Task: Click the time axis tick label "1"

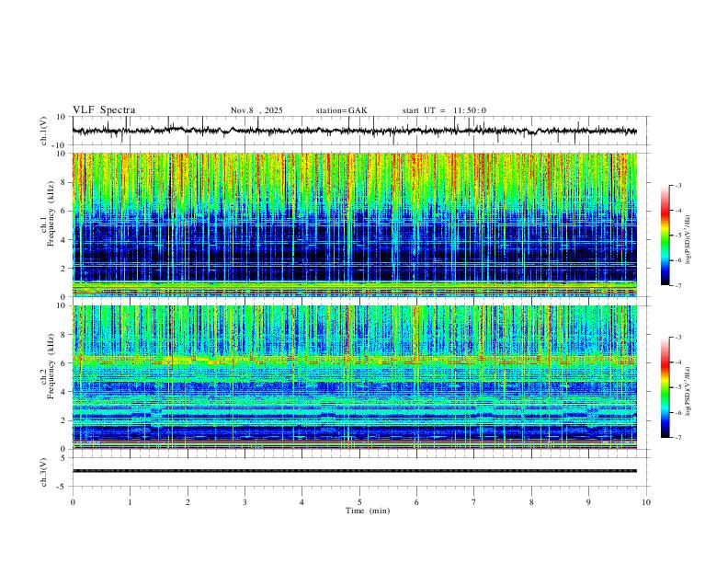Action: (x=130, y=502)
